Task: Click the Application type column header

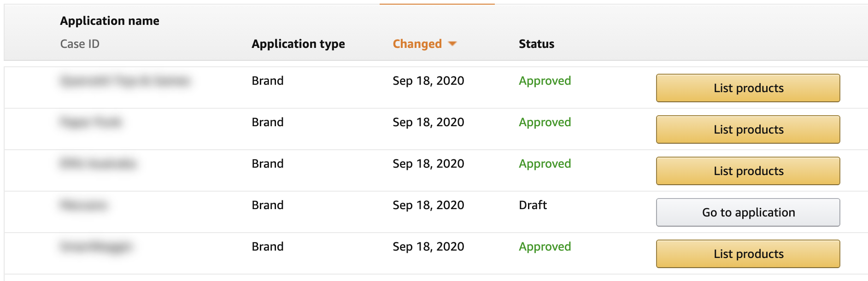Action: click(x=298, y=44)
